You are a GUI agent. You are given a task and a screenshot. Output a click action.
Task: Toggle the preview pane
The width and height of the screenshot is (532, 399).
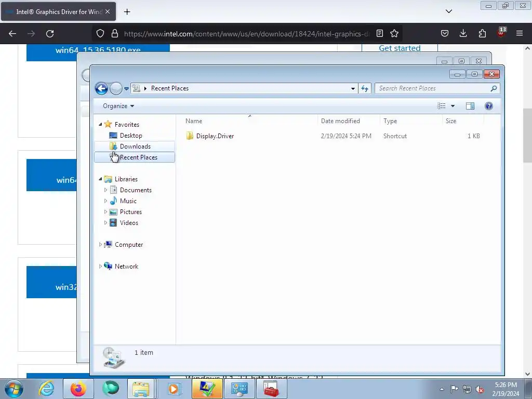(470, 106)
